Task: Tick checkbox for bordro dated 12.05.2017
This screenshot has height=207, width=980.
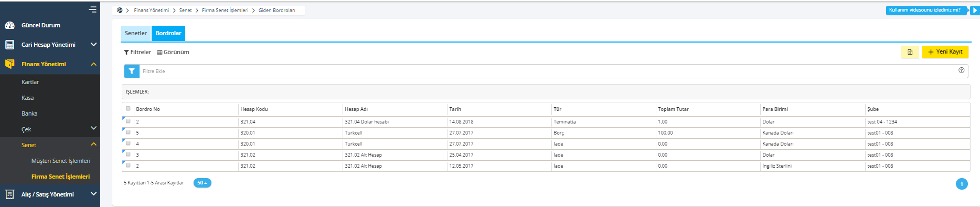Action: tap(128, 165)
